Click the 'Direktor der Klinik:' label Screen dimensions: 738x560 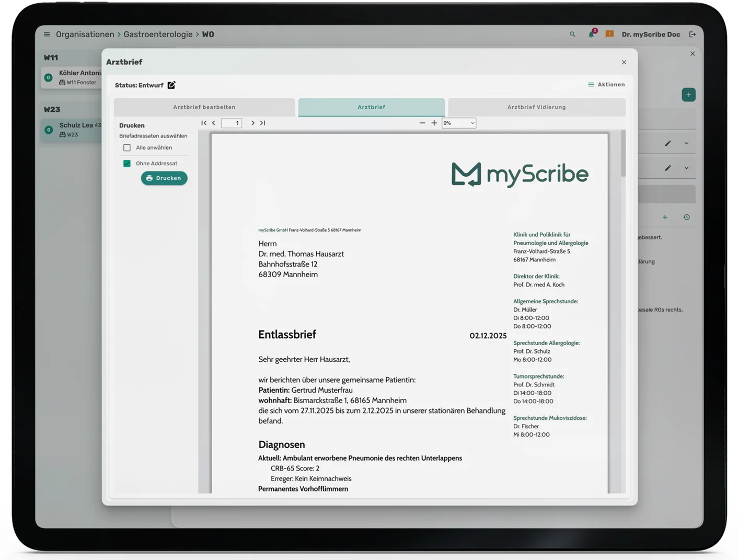(x=536, y=277)
